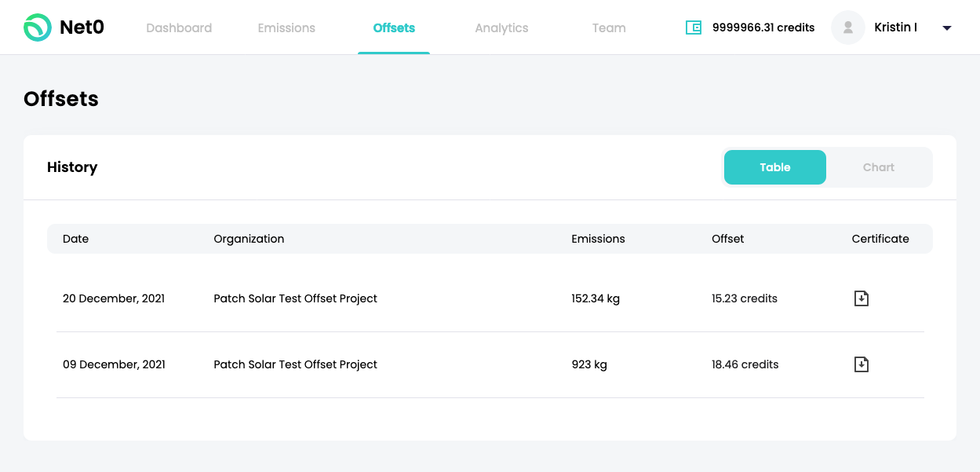This screenshot has width=980, height=472.
Task: Select the Offsets tab
Action: click(x=394, y=27)
